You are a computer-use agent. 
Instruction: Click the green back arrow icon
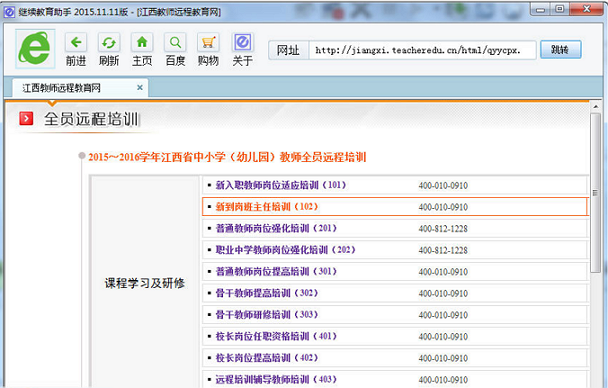click(76, 42)
